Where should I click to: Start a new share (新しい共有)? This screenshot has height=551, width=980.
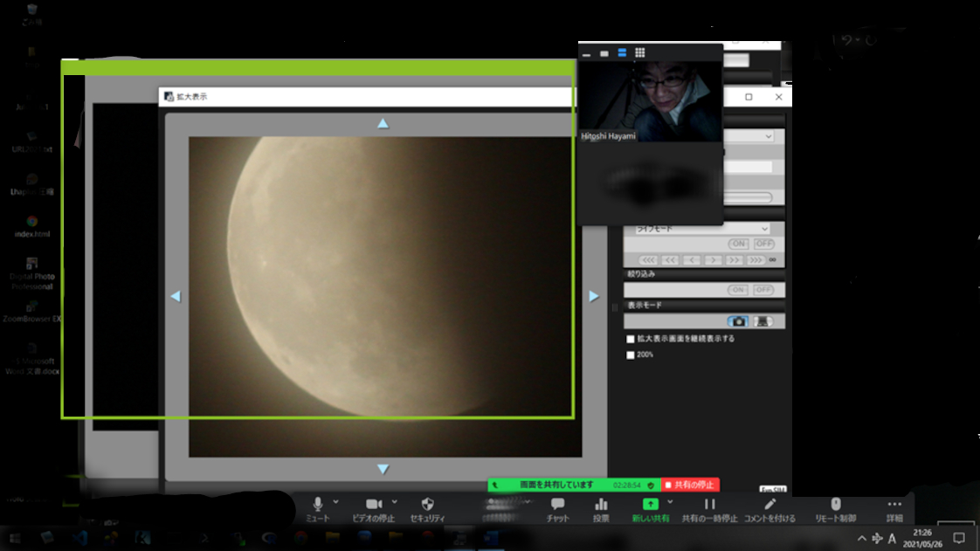650,506
